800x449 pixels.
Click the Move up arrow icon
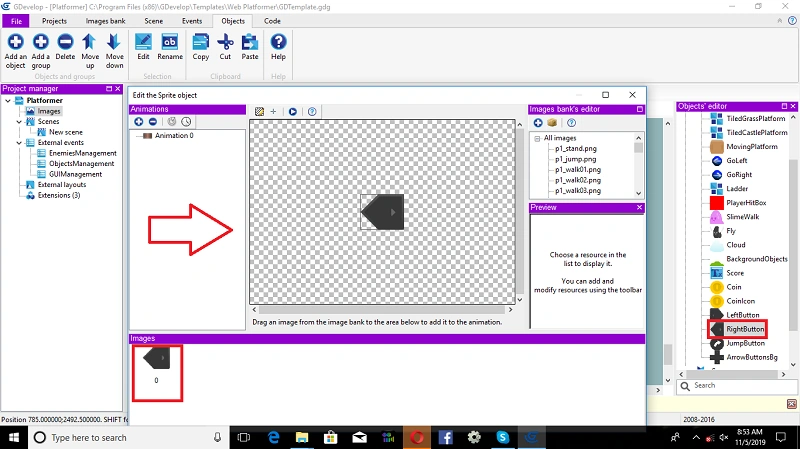89,42
